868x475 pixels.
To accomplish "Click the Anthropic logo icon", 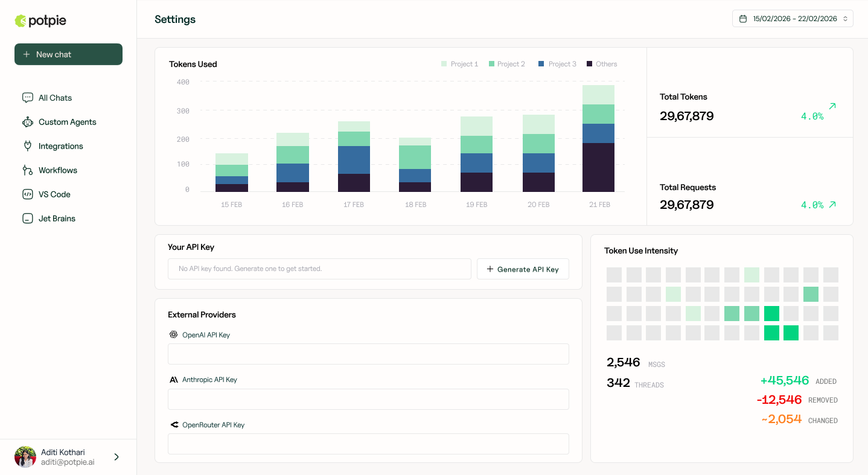I will 174,379.
